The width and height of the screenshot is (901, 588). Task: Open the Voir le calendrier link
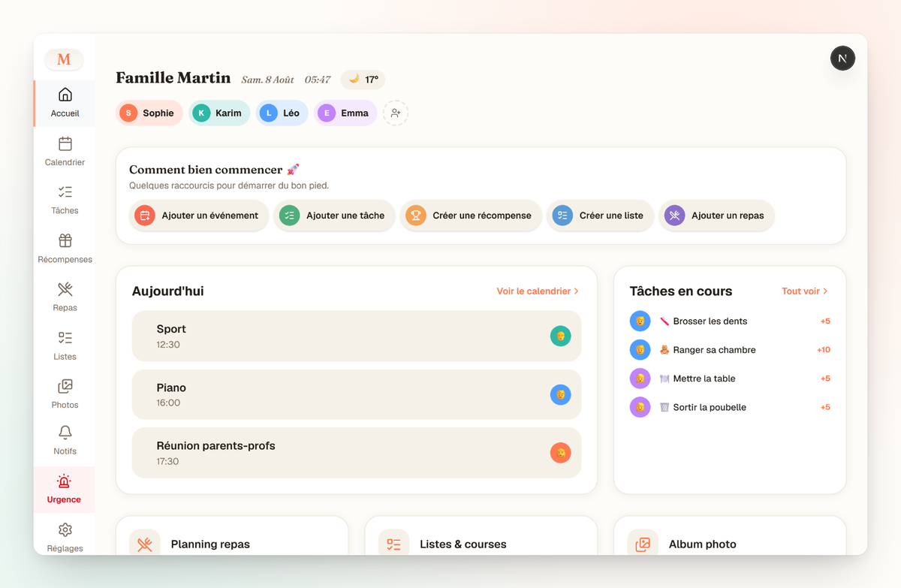click(538, 291)
